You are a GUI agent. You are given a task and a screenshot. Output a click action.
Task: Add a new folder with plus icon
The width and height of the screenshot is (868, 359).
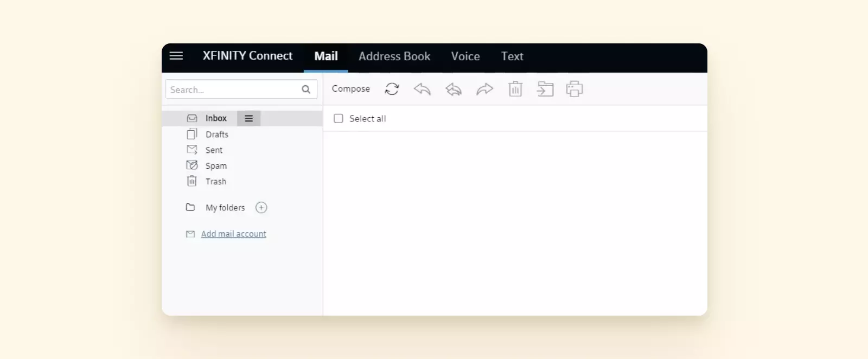[261, 208]
